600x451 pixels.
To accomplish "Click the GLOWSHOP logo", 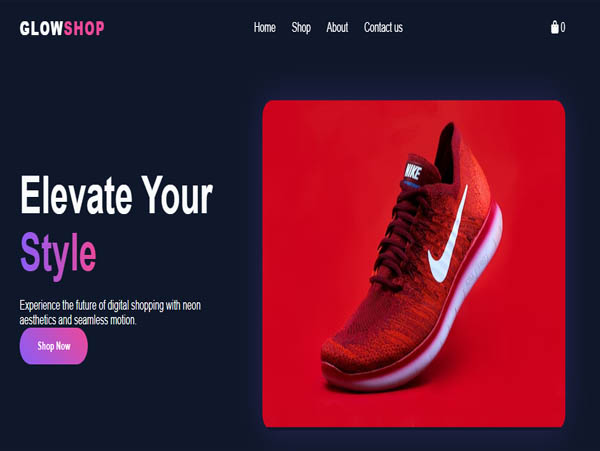I will click(62, 28).
